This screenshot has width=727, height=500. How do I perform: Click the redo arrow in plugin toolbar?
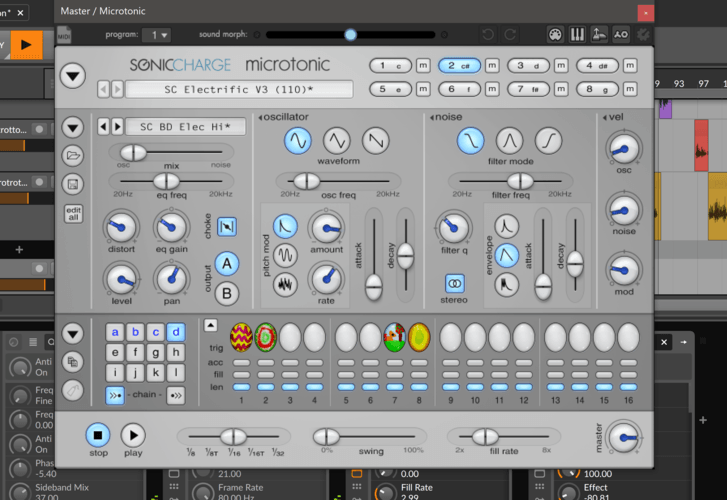(510, 34)
